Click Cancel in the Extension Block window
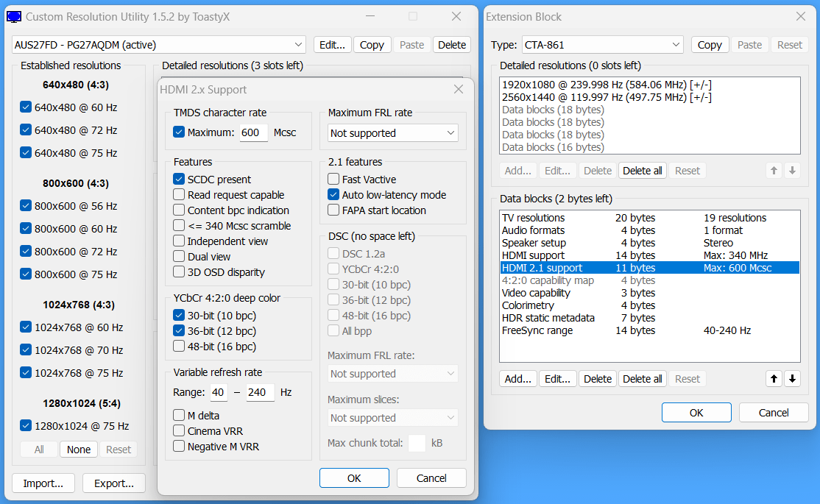This screenshot has width=820, height=504. click(774, 413)
